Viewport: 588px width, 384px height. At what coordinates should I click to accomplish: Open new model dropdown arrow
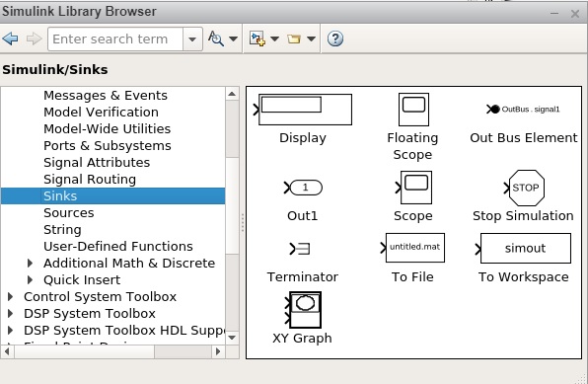coord(274,38)
